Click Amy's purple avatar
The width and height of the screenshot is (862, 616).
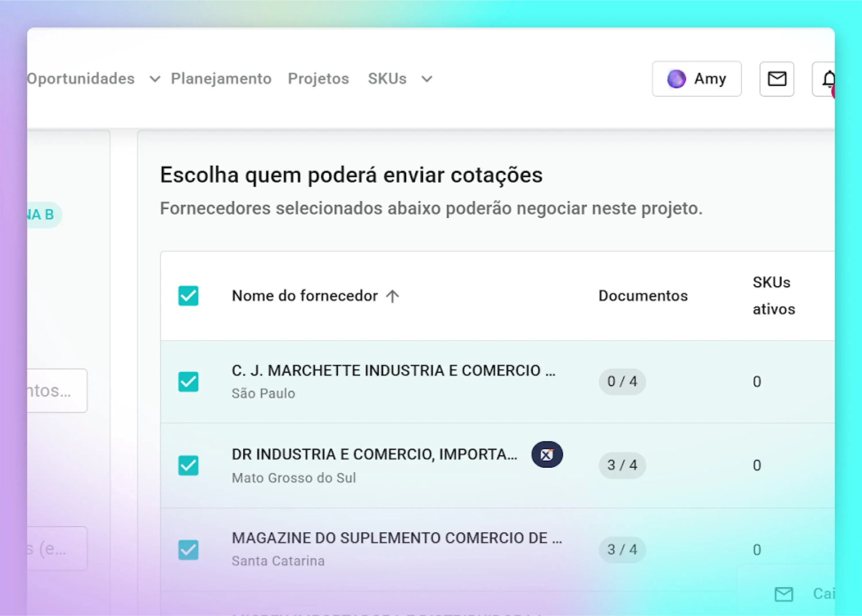[x=676, y=79]
